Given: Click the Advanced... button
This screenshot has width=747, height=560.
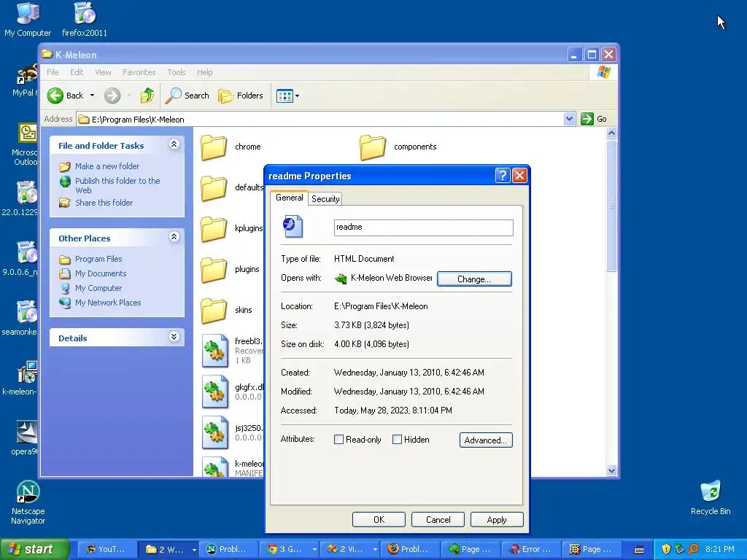Looking at the screenshot, I should (x=486, y=440).
